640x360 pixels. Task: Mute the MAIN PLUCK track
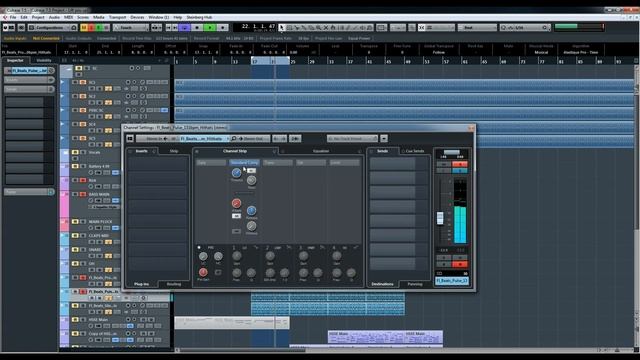(75, 222)
